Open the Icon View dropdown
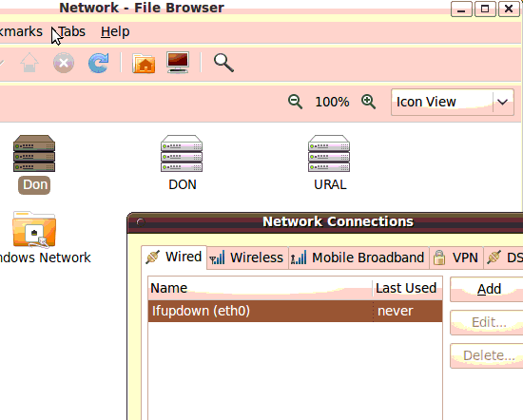 coord(452,102)
